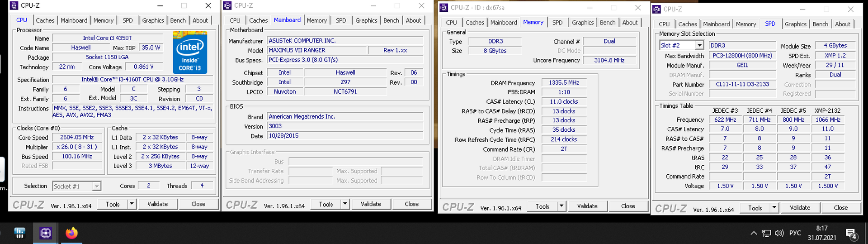
Task: Switch to Caches tab in the processor window
Action: (45, 20)
